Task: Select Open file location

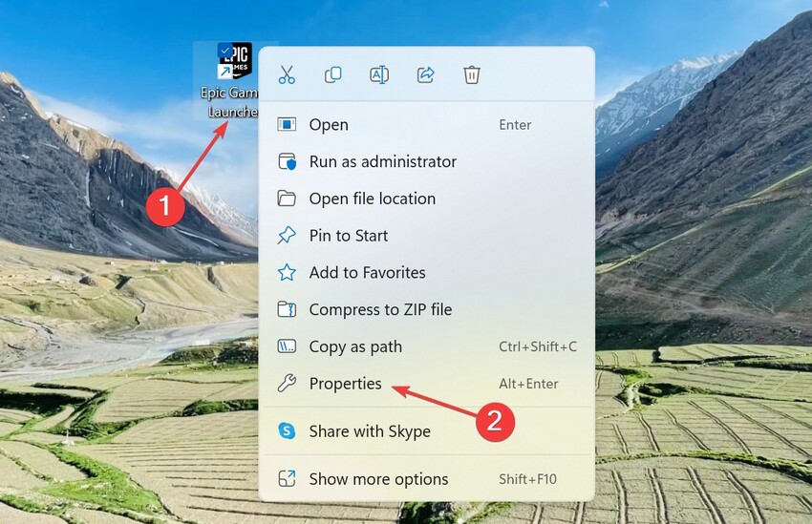Action: click(372, 199)
